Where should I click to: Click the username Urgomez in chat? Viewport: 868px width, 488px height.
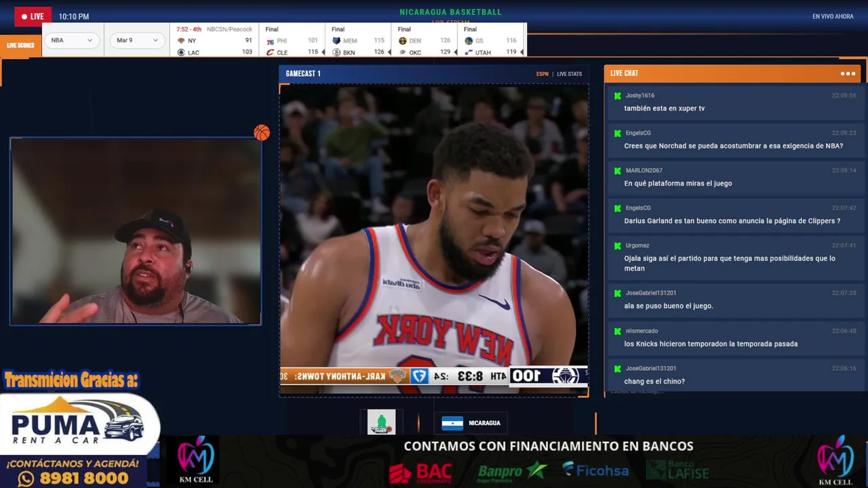click(637, 245)
